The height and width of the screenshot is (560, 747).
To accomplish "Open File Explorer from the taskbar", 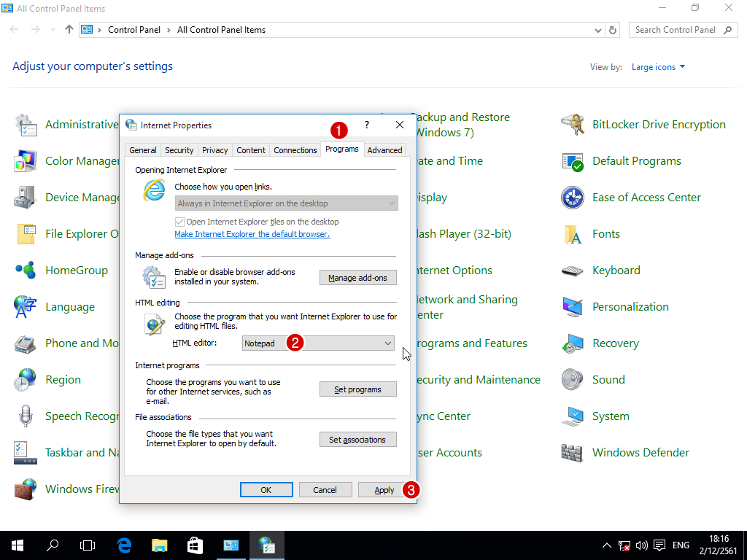I will click(x=160, y=545).
